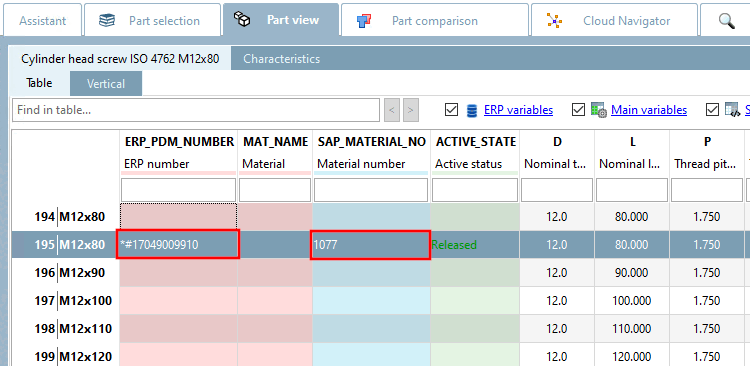Go to previous find result arrow
This screenshot has width=750, height=366.
391,110
